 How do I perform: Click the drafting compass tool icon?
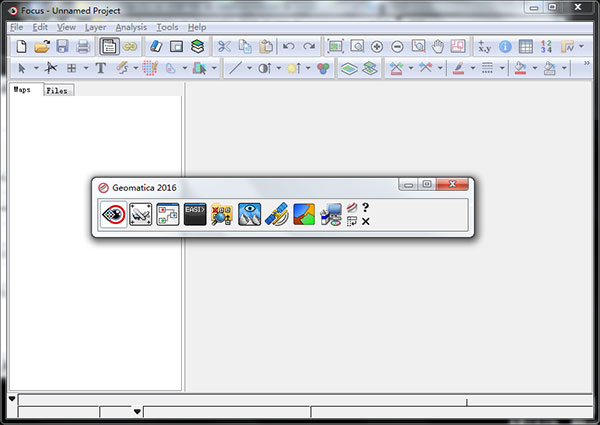(50, 68)
